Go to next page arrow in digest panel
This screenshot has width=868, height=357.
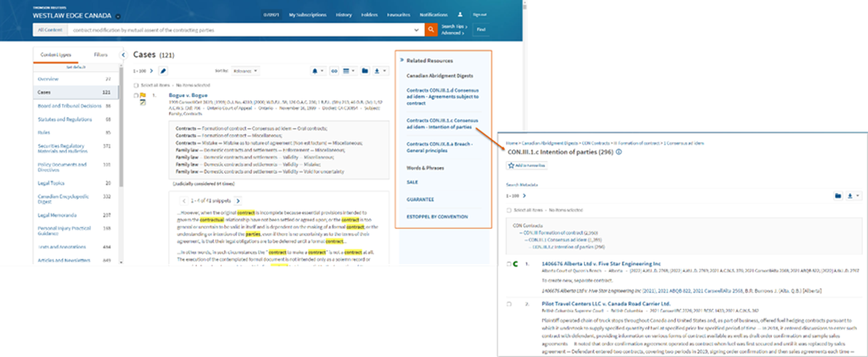(x=524, y=196)
